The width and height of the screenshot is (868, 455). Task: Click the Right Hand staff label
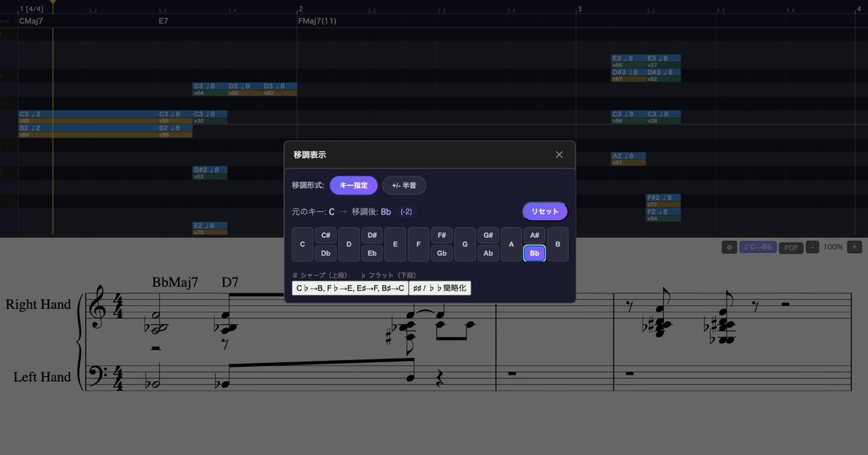pos(38,305)
